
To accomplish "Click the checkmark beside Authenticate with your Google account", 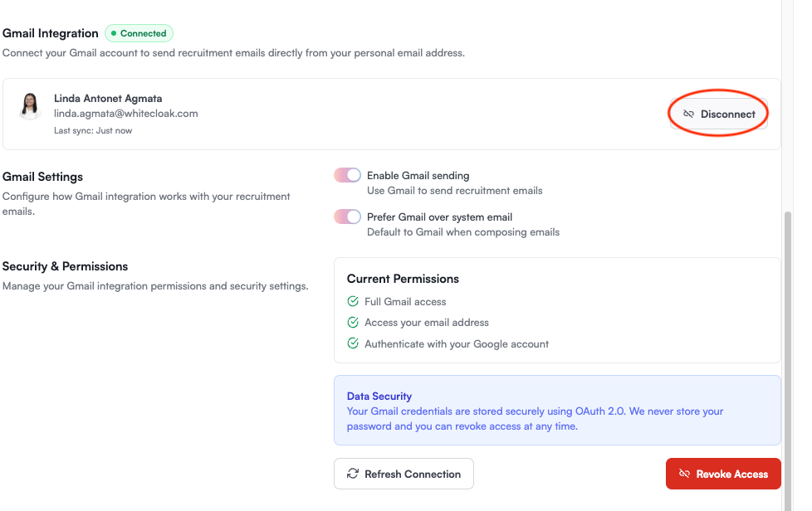I will [x=352, y=343].
